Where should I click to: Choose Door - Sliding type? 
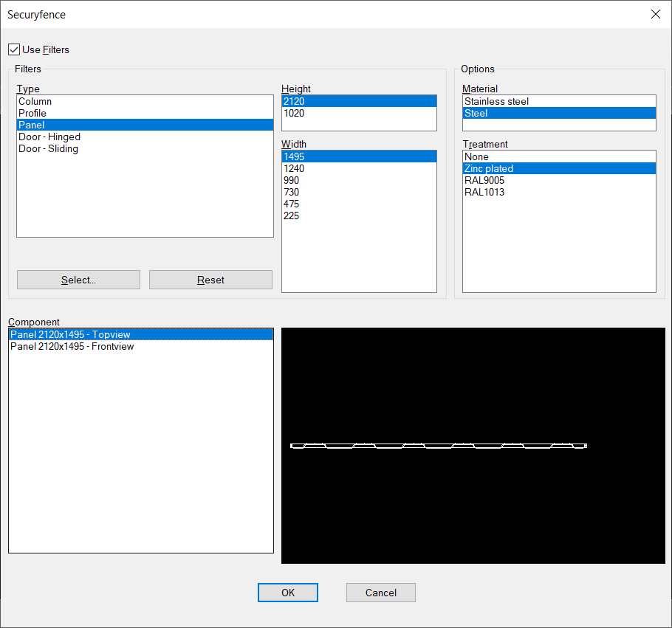[x=145, y=148]
